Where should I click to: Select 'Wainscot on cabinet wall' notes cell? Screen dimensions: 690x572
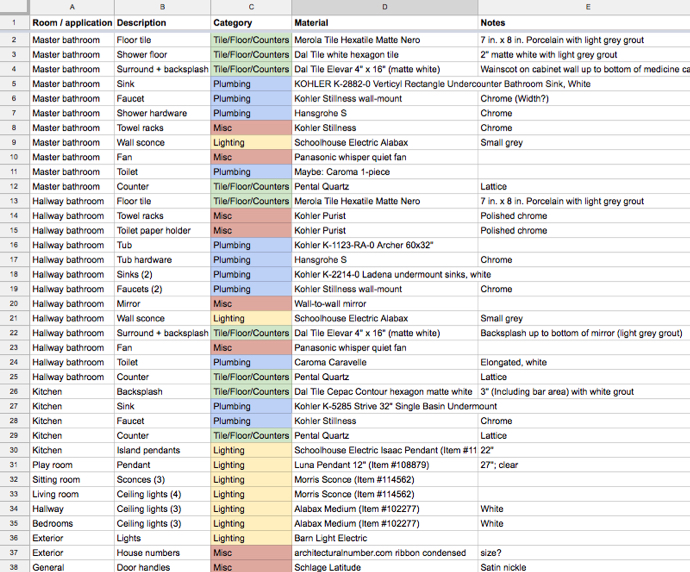[x=584, y=69]
